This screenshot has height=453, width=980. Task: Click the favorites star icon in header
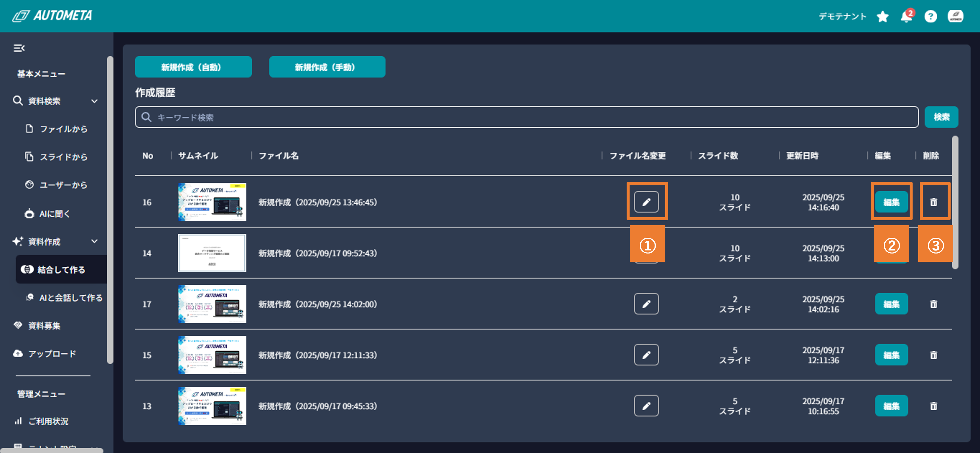(882, 16)
